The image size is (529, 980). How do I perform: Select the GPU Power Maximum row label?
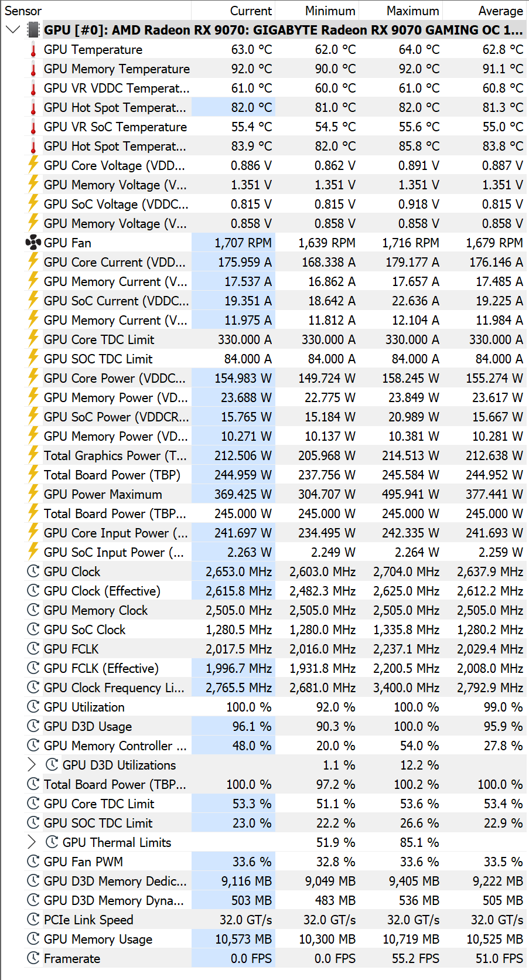pos(103,494)
